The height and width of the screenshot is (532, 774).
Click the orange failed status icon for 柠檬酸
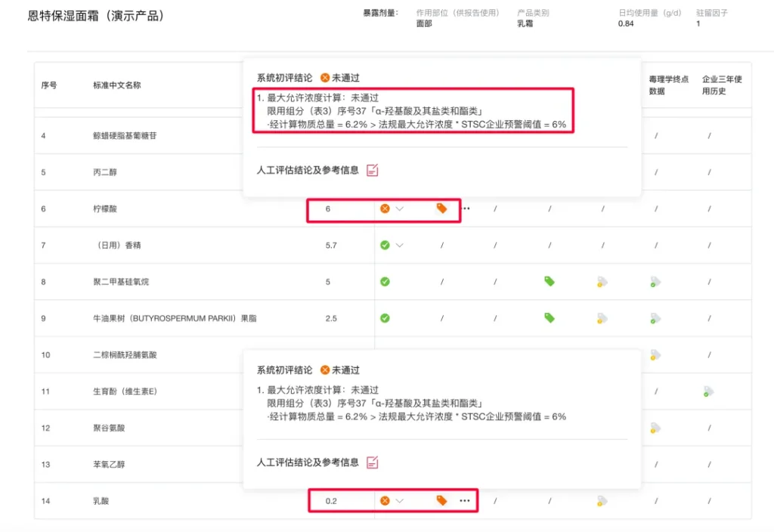[x=385, y=209]
